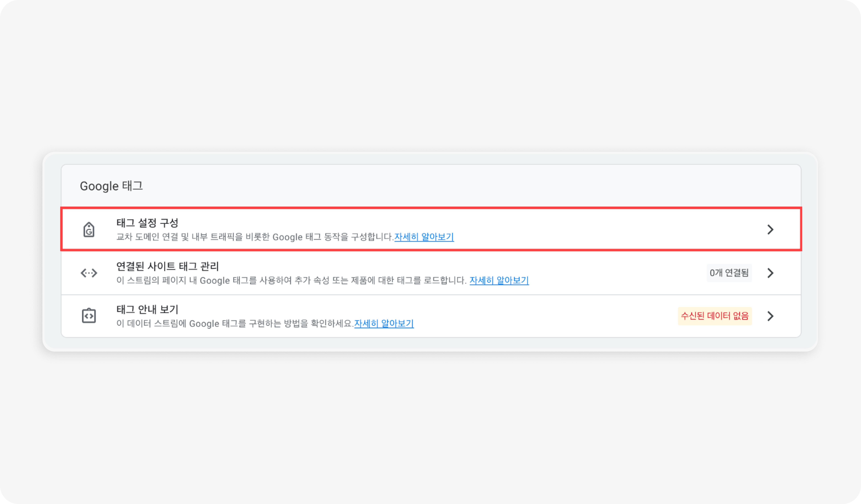Click the 0개 연결됨 status badge

729,273
